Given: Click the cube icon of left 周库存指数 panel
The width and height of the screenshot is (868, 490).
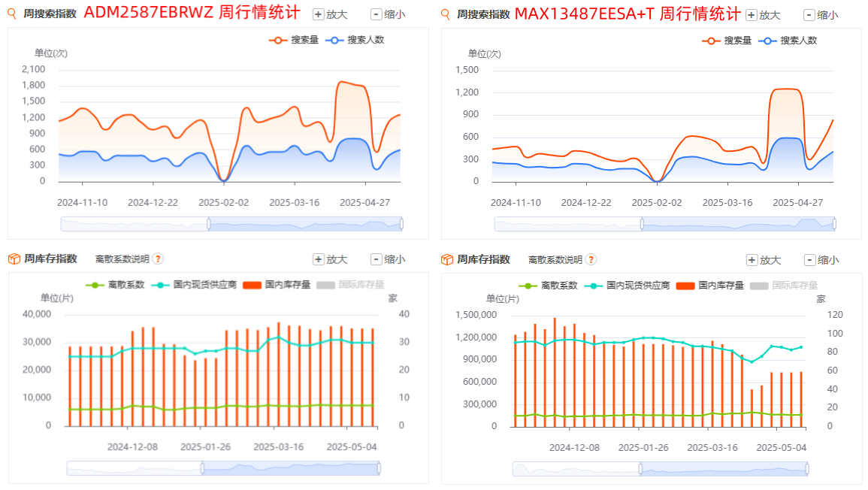Looking at the screenshot, I should (14, 259).
